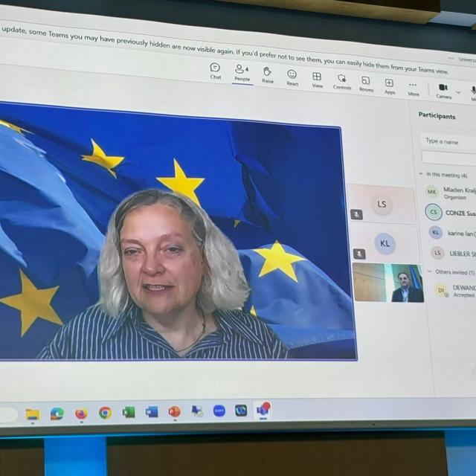Collapse the In this meeting section

[420, 173]
